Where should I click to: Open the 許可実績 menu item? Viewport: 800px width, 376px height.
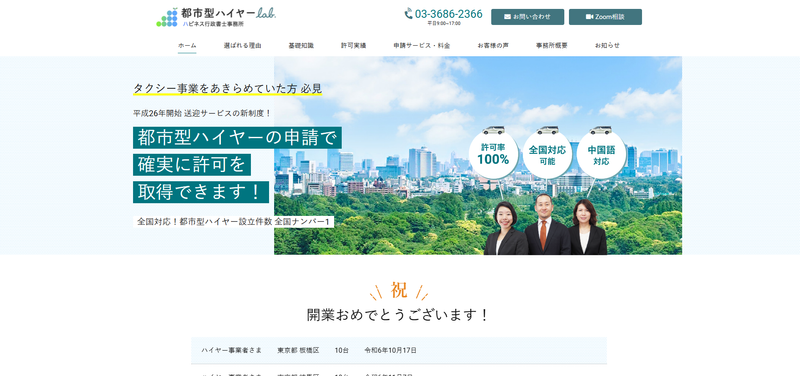(x=354, y=45)
